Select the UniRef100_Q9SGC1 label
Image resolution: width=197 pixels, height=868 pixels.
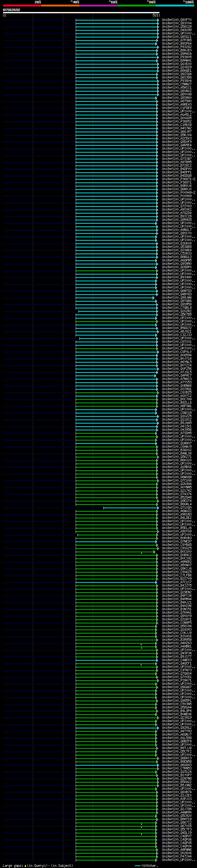[176, 37]
